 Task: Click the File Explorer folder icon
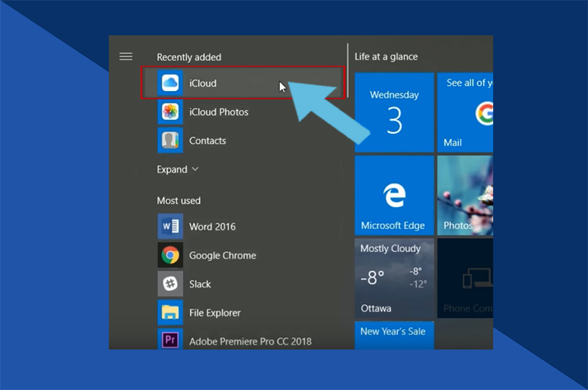(x=171, y=312)
